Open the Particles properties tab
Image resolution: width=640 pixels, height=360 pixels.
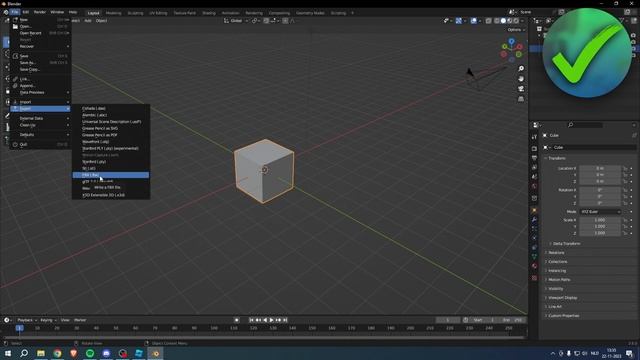coord(534,229)
